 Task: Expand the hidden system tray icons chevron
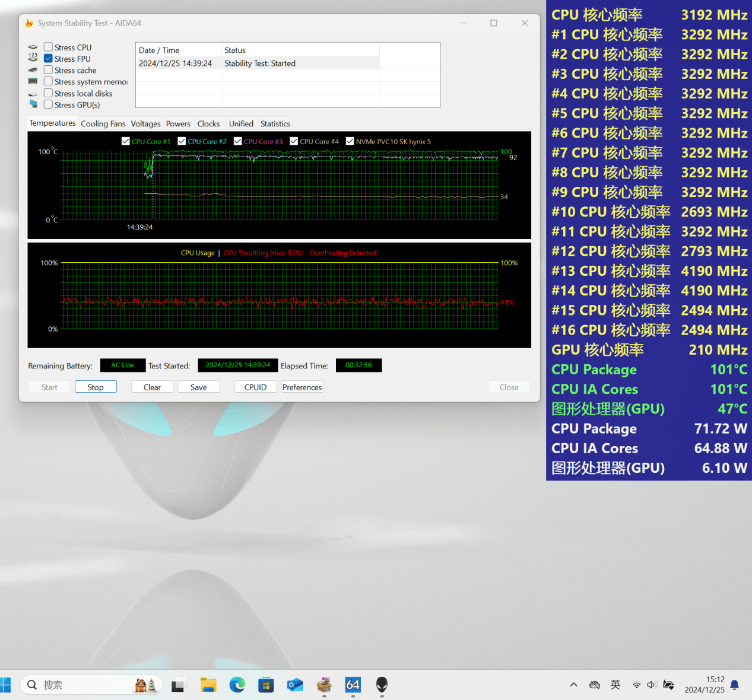pos(573,685)
